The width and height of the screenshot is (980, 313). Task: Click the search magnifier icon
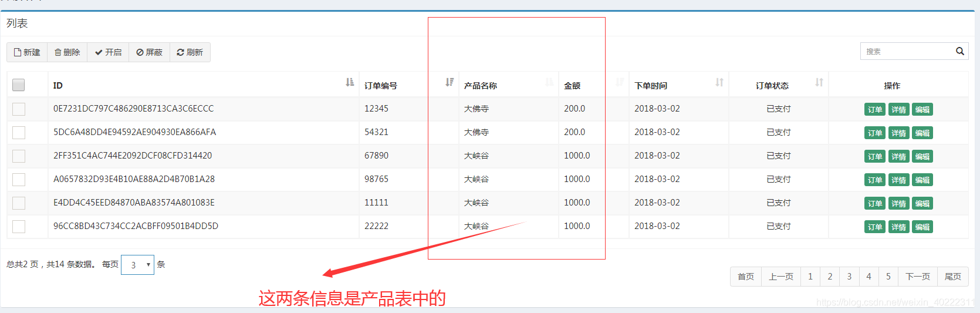click(x=960, y=51)
